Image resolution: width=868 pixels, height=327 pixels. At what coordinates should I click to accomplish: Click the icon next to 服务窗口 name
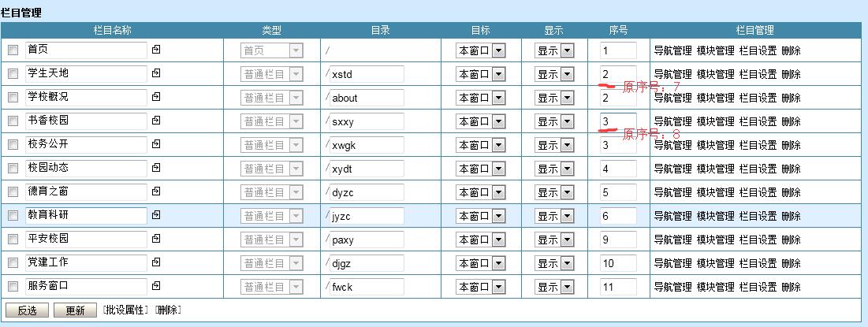pyautogui.click(x=156, y=287)
